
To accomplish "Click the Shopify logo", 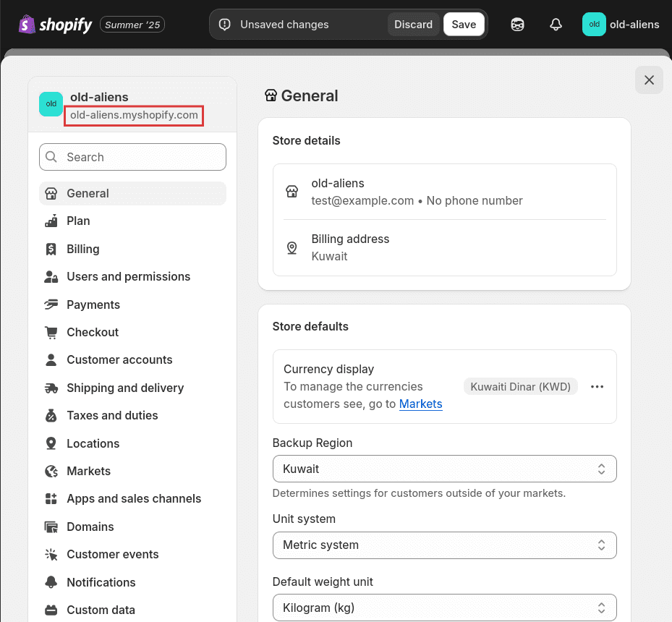I will 55,25.
